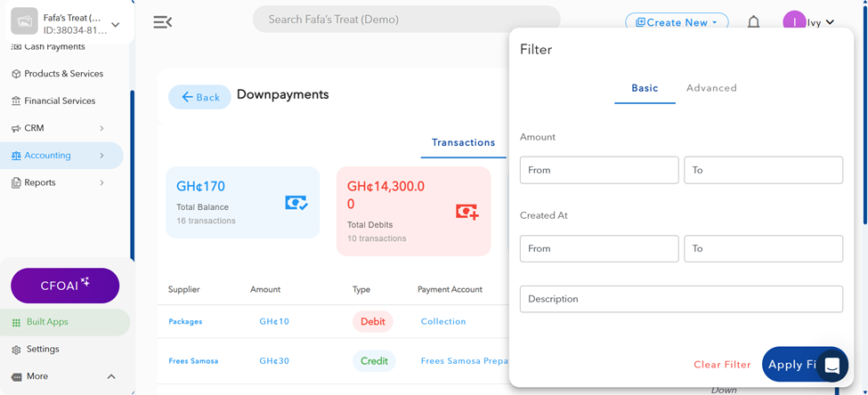Open the Create New dropdown

tap(677, 22)
